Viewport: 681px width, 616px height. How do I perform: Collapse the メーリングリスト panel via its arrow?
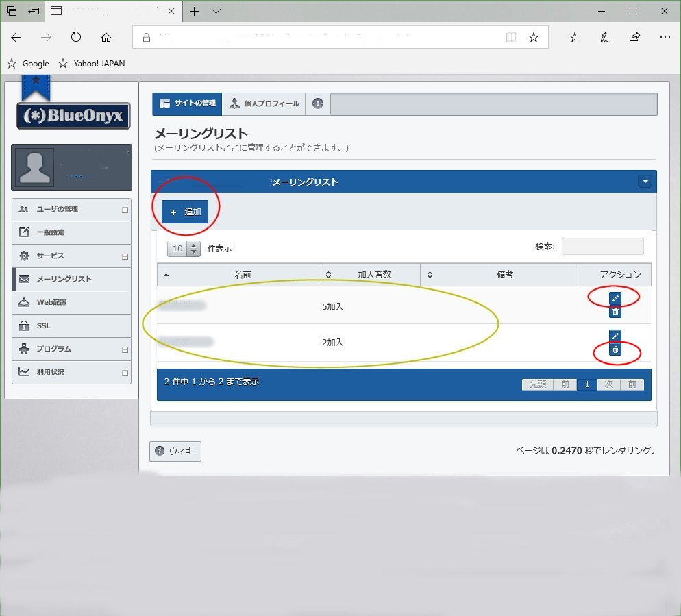click(645, 181)
